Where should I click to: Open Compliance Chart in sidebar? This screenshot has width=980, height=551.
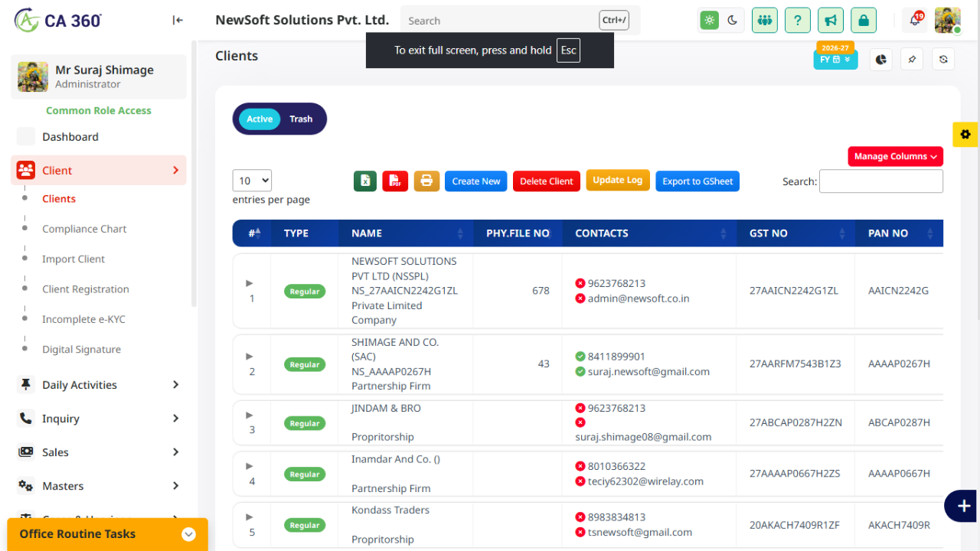click(x=84, y=229)
